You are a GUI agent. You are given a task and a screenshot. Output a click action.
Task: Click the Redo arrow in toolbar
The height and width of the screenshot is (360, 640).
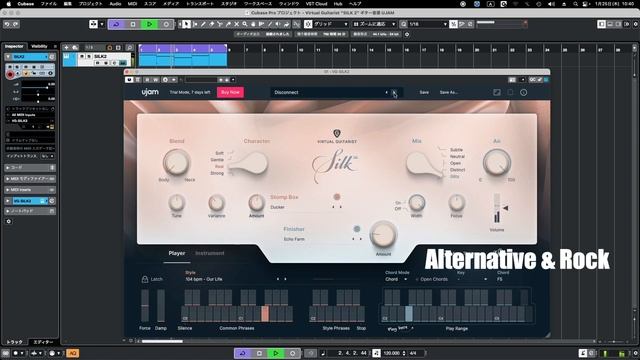[x=16, y=24]
